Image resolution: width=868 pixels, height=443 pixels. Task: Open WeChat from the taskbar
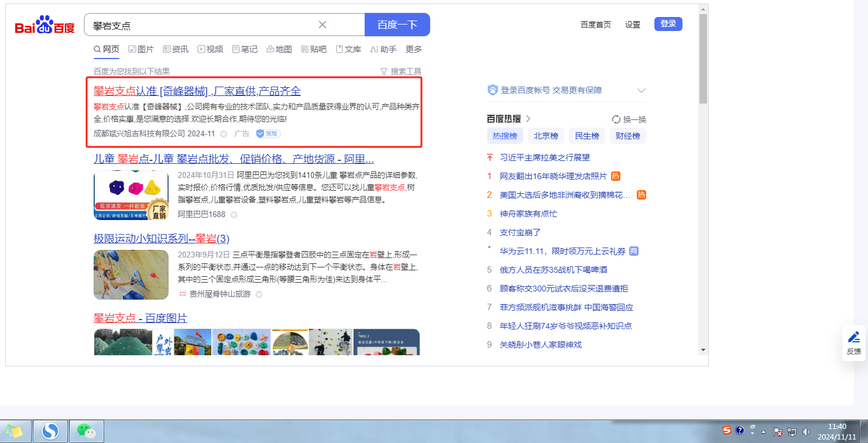point(87,431)
